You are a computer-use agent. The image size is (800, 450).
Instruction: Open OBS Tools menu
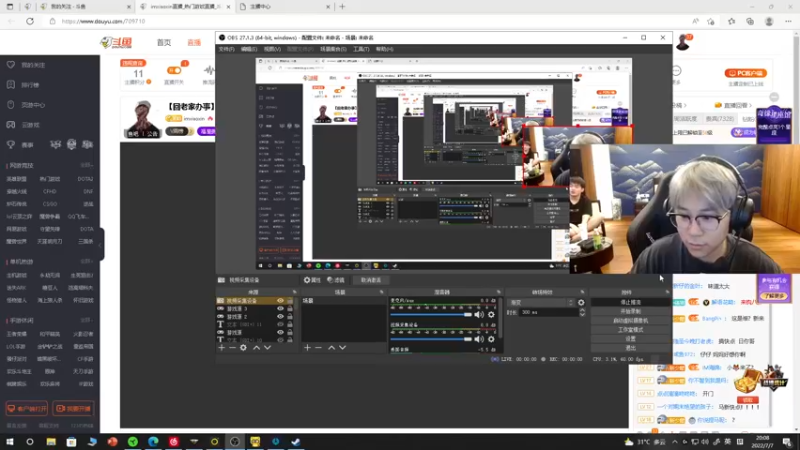click(361, 49)
